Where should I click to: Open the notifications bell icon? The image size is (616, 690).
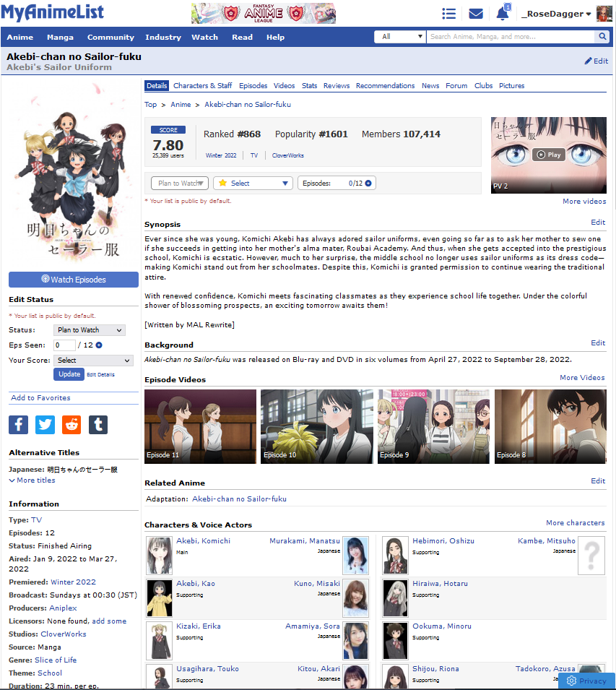coord(503,14)
